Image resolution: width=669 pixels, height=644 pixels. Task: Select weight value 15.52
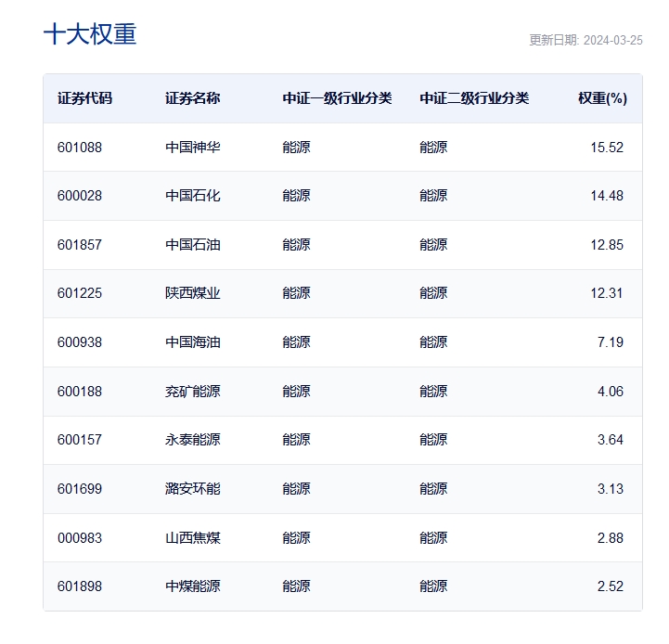pyautogui.click(x=607, y=148)
